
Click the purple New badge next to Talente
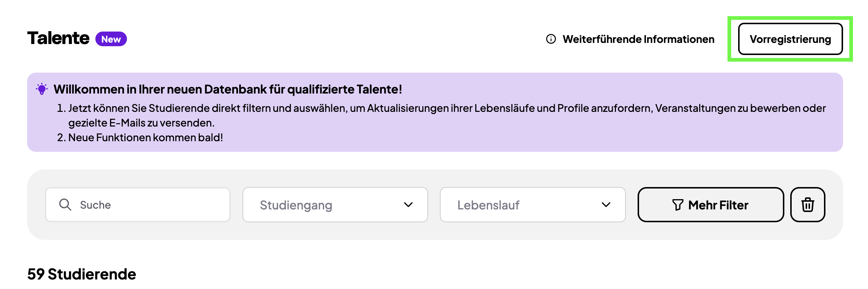pos(111,39)
